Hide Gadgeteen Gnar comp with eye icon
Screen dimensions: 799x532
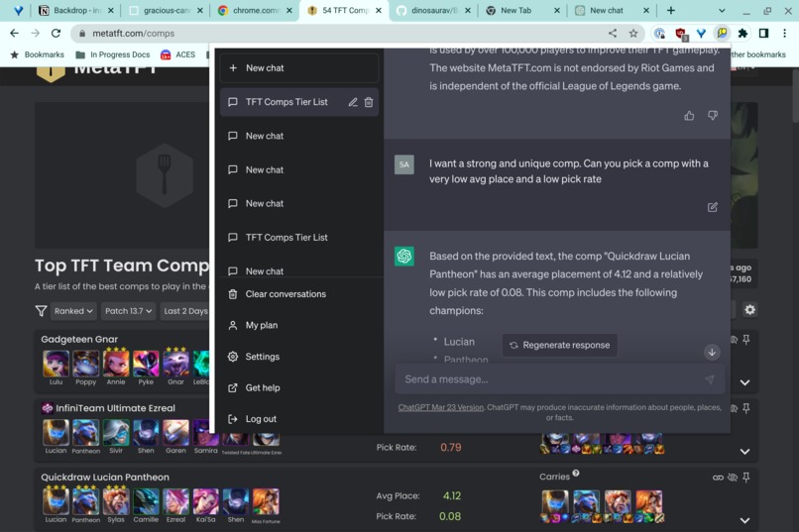tap(734, 340)
